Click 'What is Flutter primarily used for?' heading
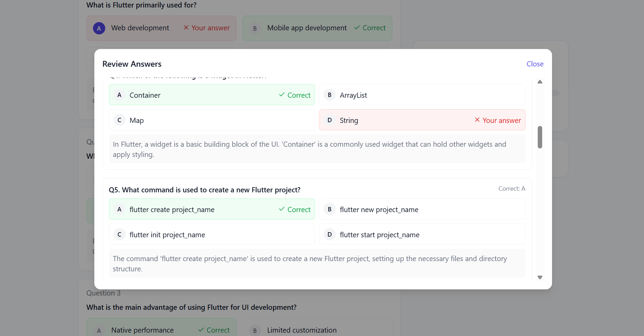The image size is (644, 336). [141, 5]
